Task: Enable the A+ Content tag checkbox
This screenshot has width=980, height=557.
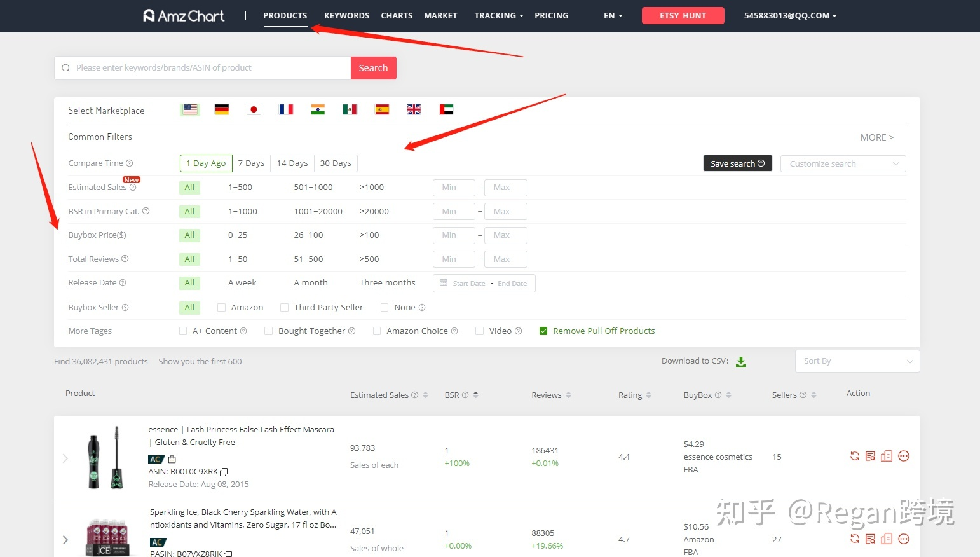Action: (x=183, y=331)
